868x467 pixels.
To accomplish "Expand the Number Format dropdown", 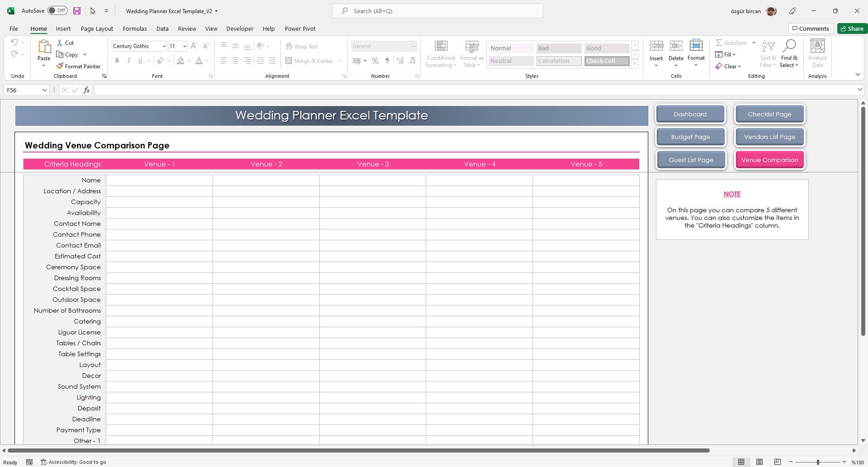I will click(x=414, y=46).
